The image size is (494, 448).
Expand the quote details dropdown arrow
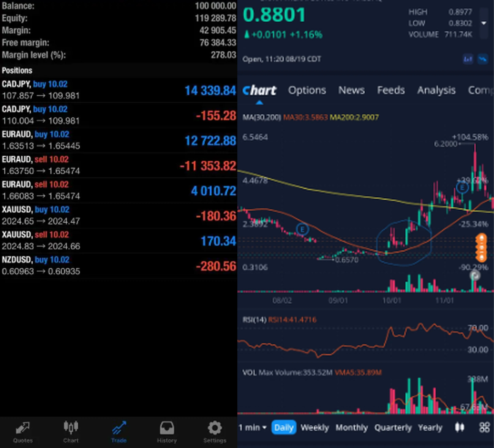pyautogui.click(x=484, y=23)
